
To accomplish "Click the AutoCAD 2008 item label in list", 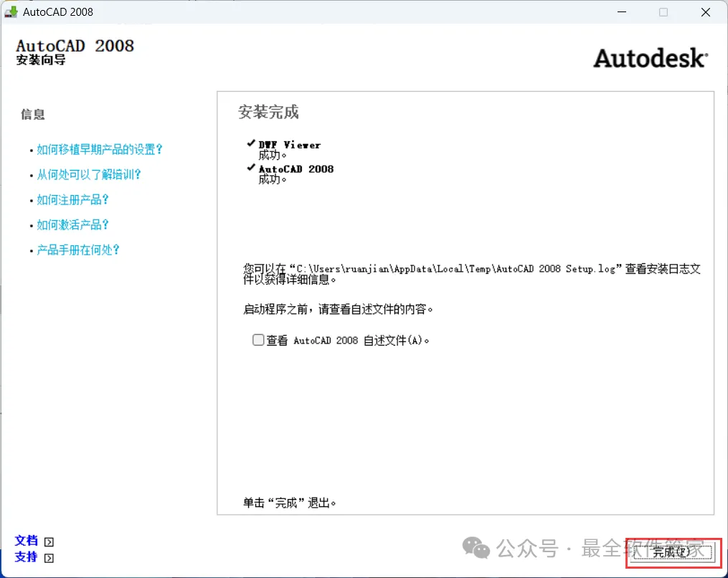I will pos(296,169).
